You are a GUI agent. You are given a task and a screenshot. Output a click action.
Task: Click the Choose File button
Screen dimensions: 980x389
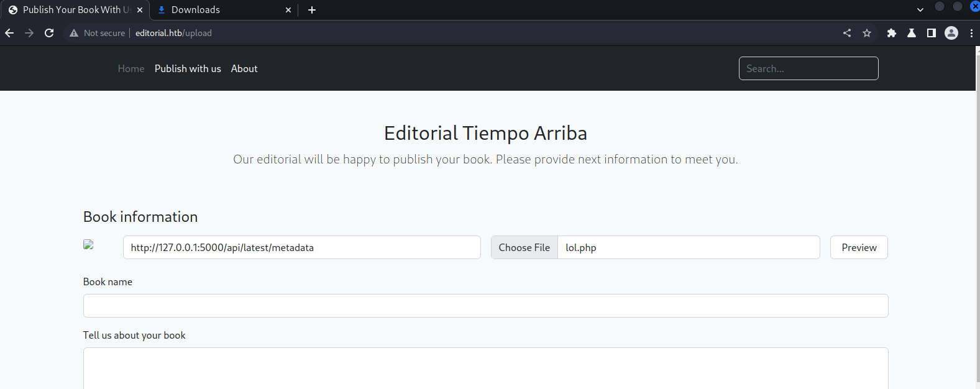point(524,247)
